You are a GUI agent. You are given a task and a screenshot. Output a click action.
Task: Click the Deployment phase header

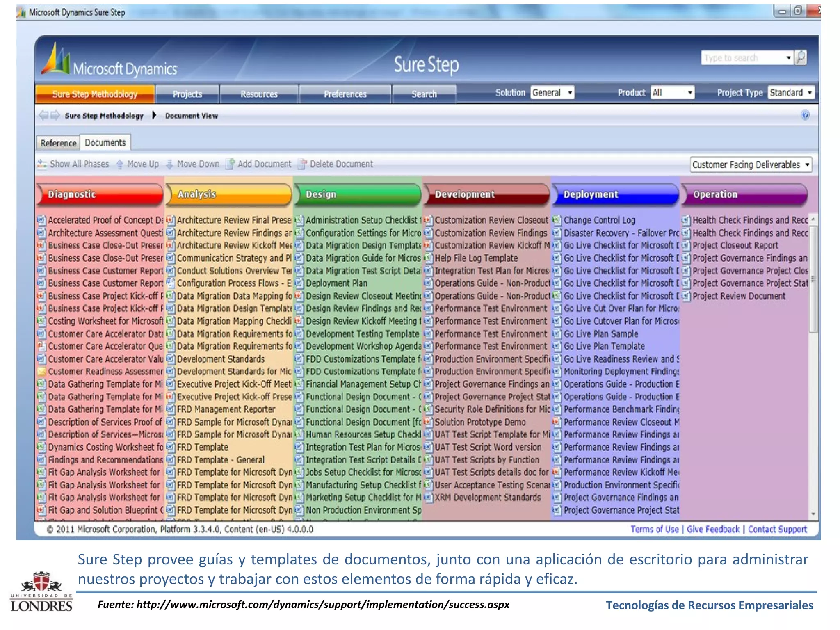(616, 194)
